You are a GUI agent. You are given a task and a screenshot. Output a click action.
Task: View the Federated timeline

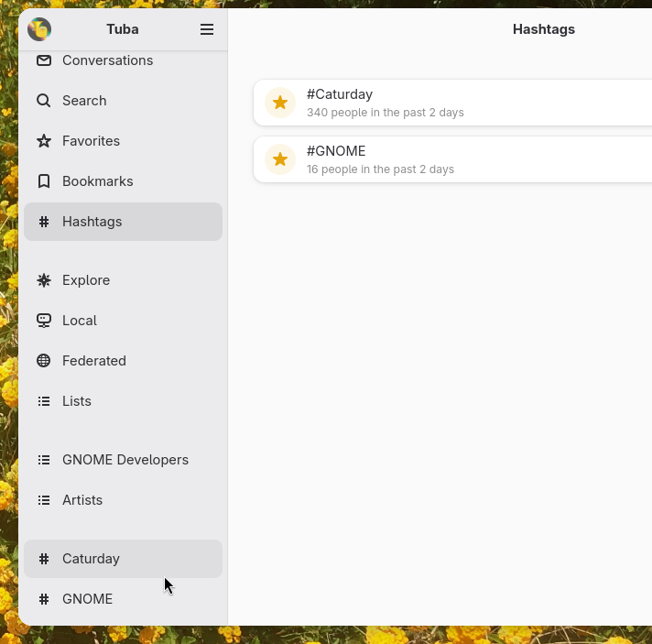(123, 361)
